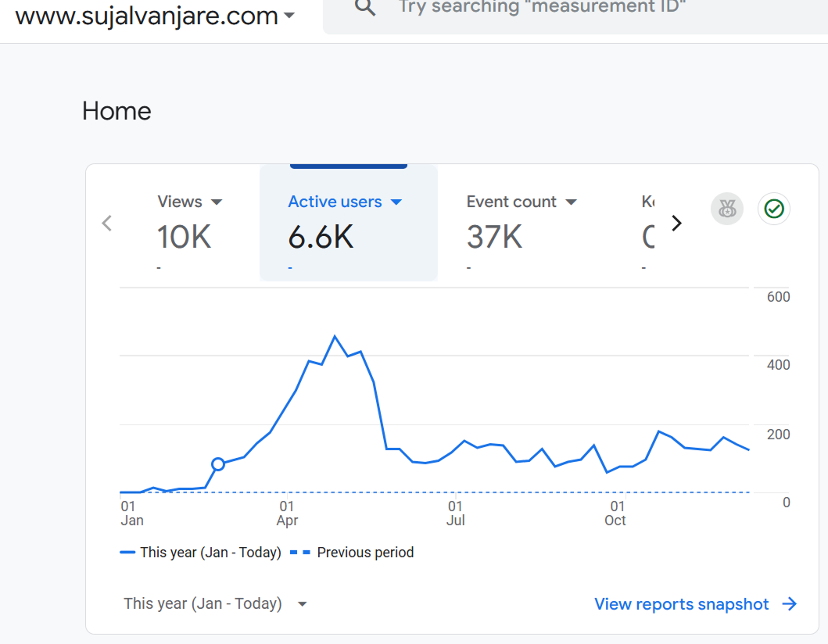Open the benchmarking medal icon

click(726, 209)
